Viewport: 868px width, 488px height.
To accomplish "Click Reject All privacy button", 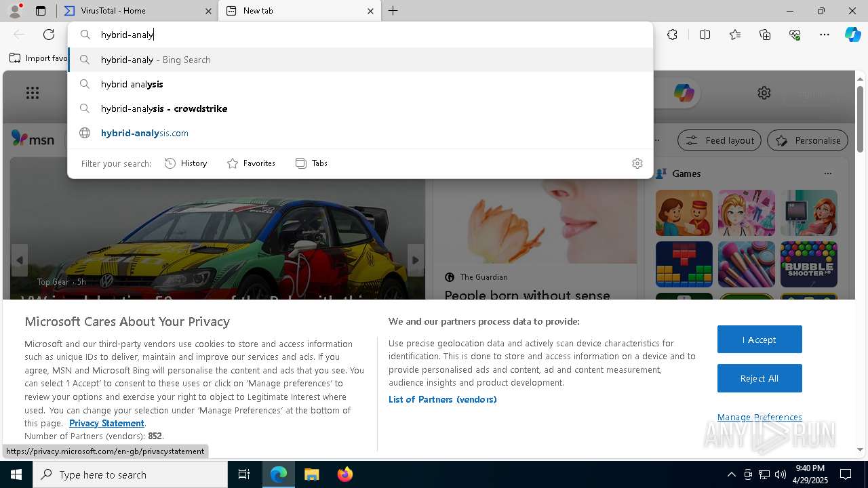I will 759,378.
